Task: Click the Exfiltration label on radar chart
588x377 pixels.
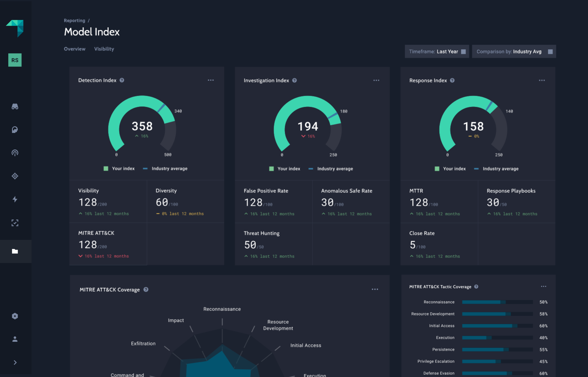Action: click(x=143, y=344)
